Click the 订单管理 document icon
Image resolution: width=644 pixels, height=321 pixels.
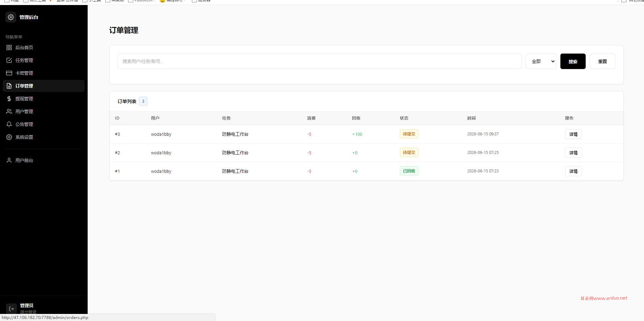click(9, 86)
